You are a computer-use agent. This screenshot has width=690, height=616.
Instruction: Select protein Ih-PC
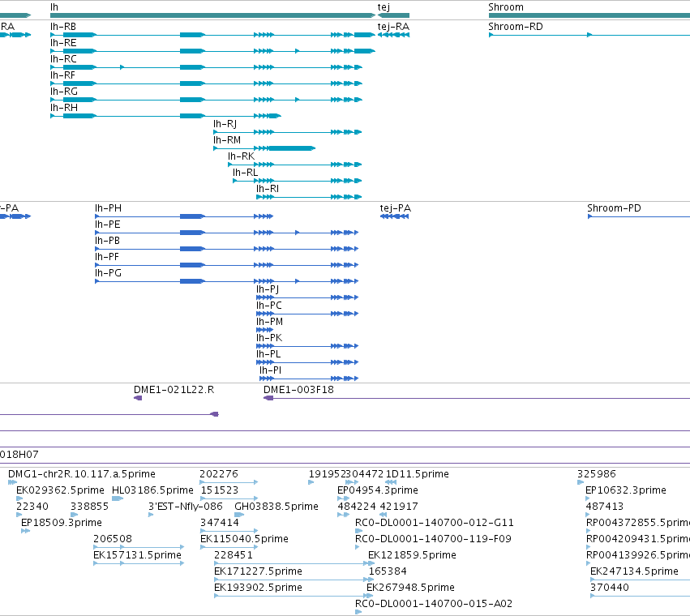click(x=269, y=306)
